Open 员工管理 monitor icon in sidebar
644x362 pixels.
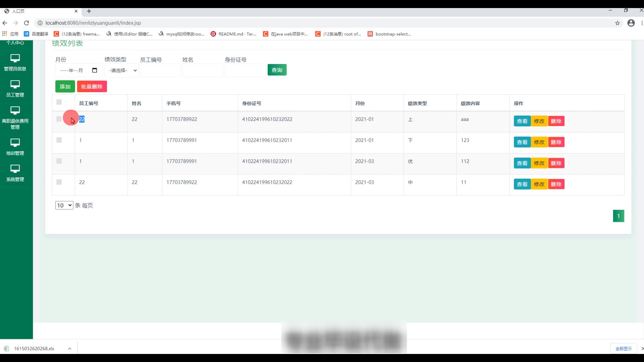tap(15, 84)
